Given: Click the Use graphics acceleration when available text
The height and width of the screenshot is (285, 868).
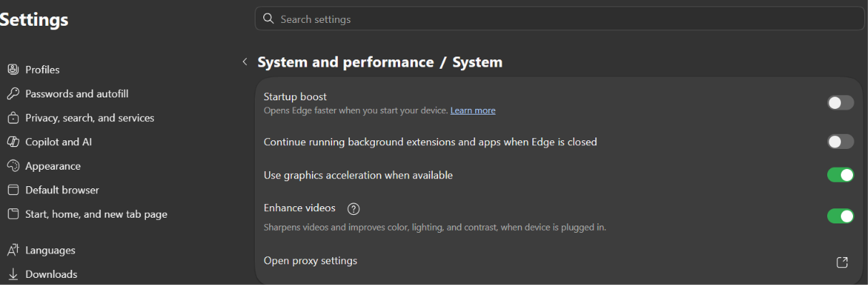Looking at the screenshot, I should 358,175.
